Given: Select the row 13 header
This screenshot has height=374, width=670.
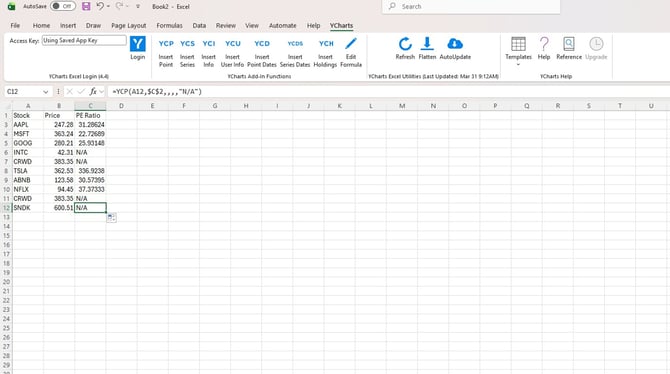Looking at the screenshot, I should [6, 217].
